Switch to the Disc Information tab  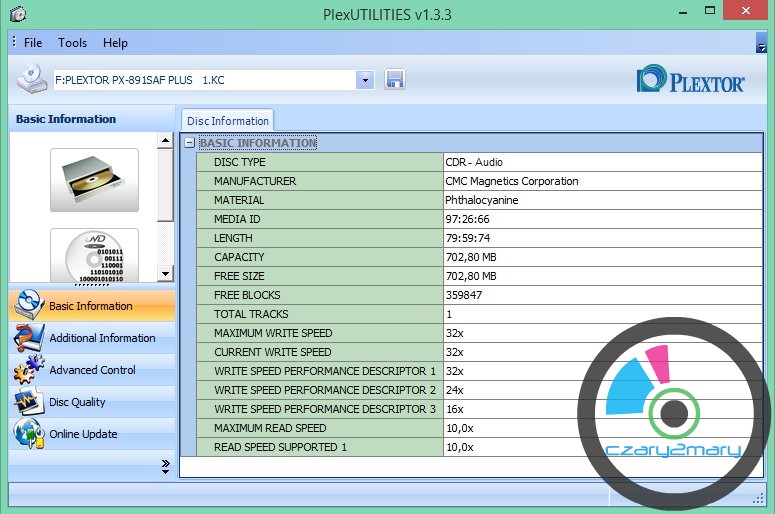point(228,121)
